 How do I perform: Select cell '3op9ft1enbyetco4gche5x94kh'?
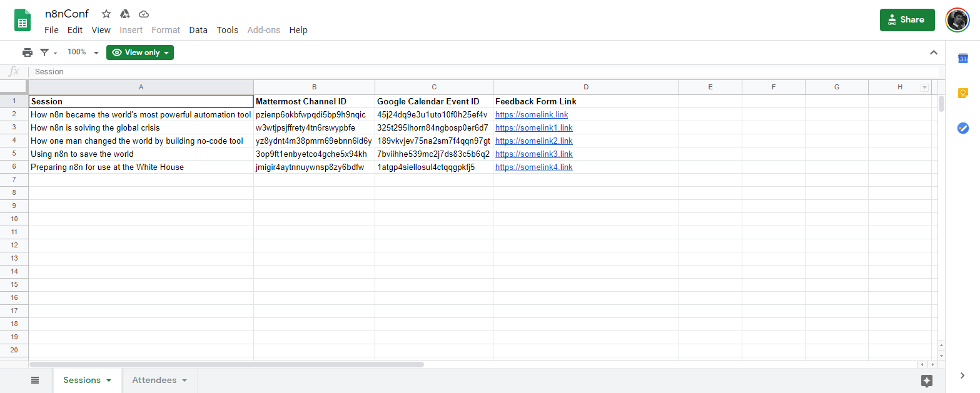(314, 154)
